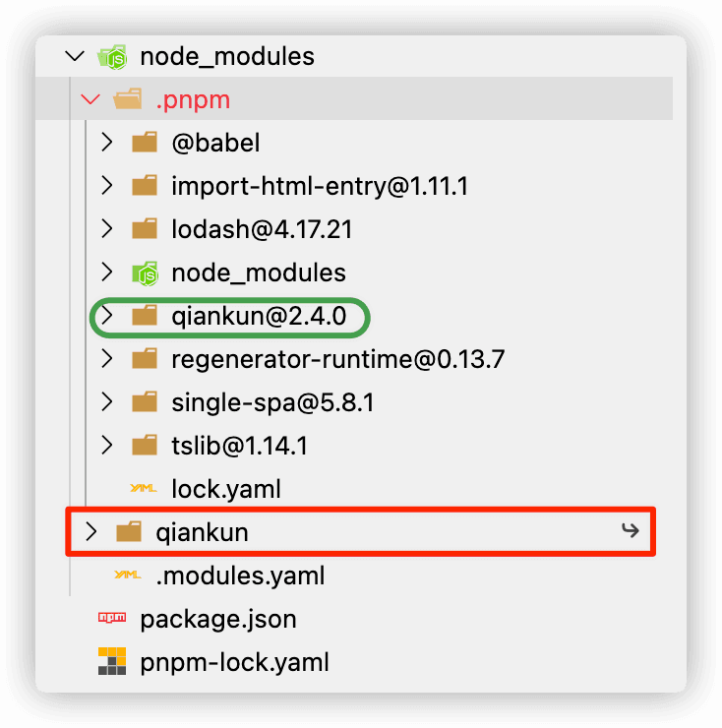Click the npm icon beside package.json
Image resolution: width=722 pixels, height=728 pixels.
click(113, 619)
